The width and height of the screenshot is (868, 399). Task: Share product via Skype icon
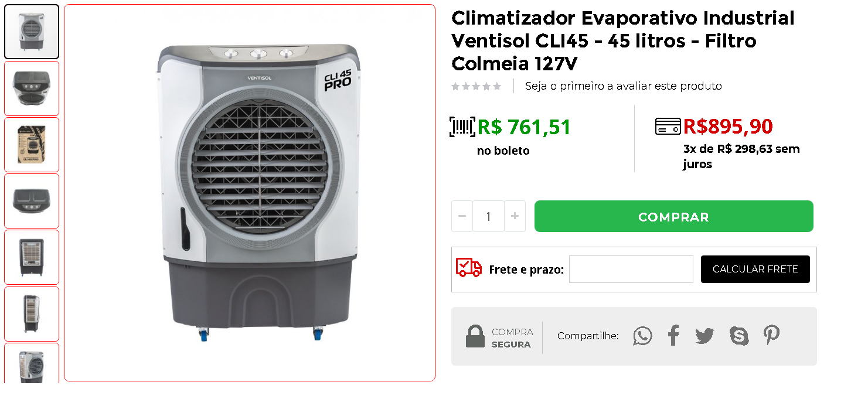[x=739, y=336]
